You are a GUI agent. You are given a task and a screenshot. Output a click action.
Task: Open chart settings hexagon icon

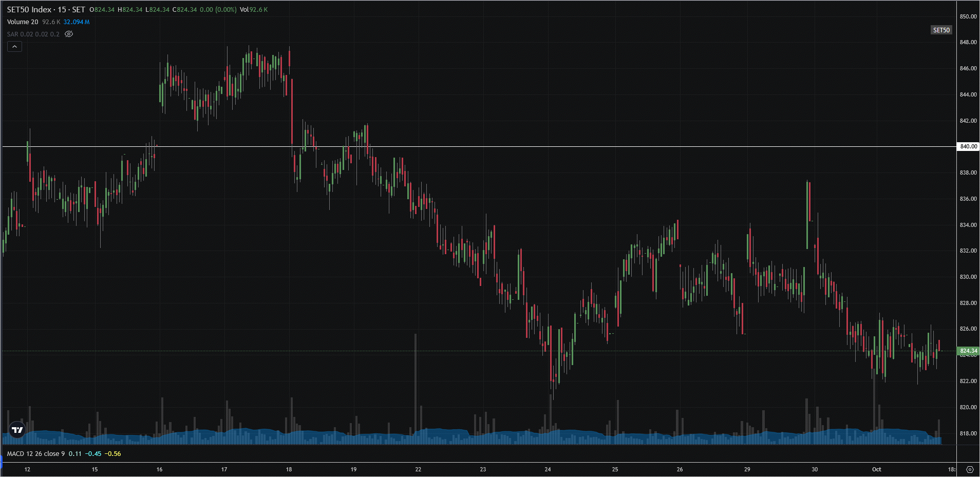(x=969, y=469)
